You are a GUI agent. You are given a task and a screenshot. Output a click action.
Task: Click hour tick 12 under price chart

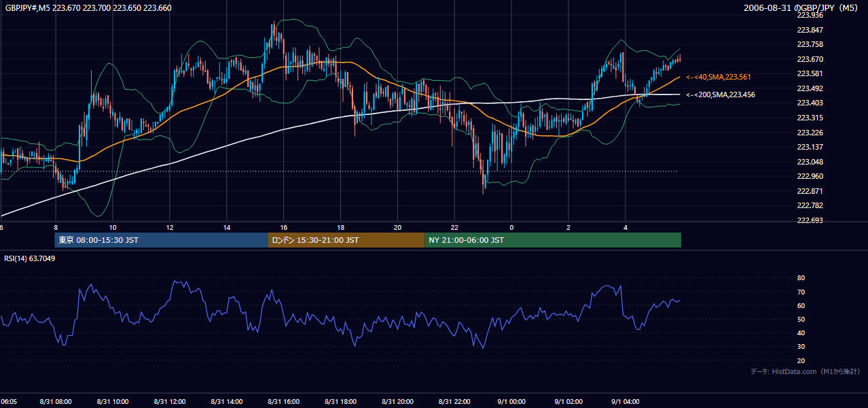tap(170, 227)
